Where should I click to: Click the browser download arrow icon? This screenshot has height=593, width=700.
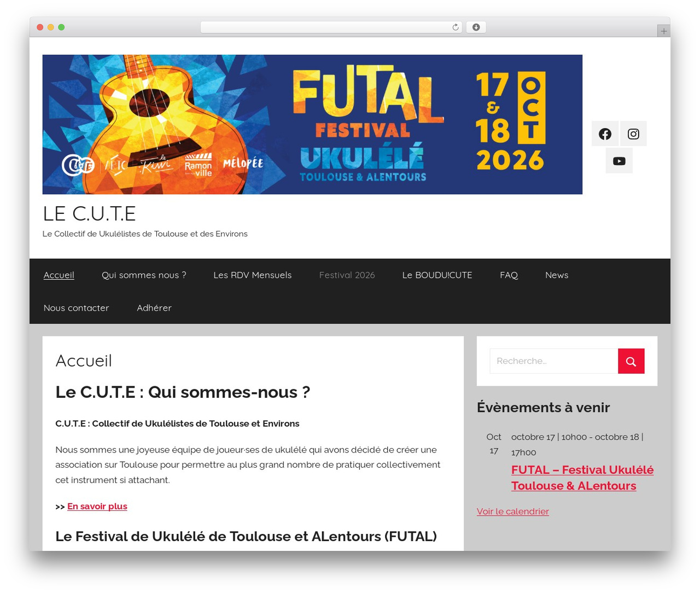coord(476,27)
